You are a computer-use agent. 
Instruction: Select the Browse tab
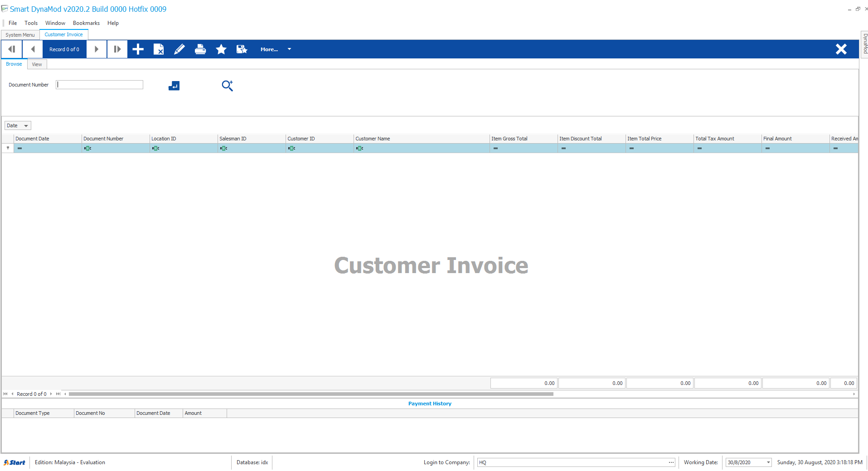point(14,64)
